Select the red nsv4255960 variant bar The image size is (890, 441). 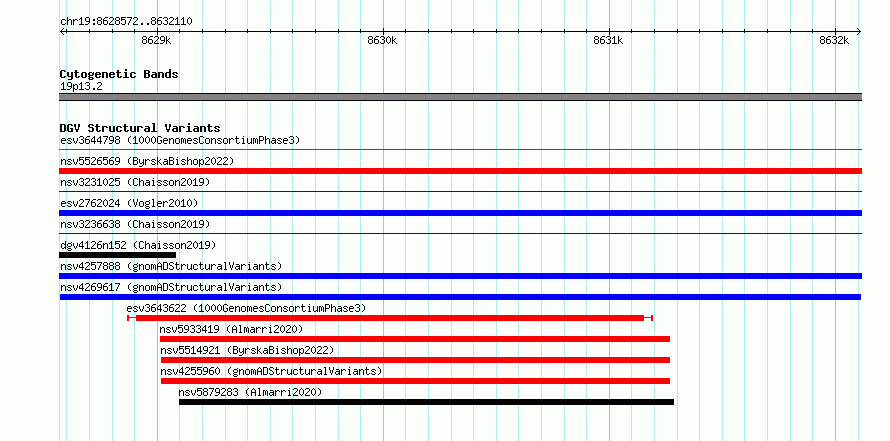(415, 381)
